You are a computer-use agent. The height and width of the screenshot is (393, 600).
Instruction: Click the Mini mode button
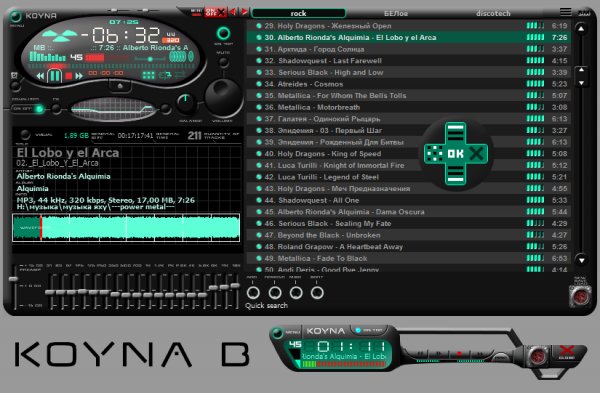pyautogui.click(x=196, y=12)
